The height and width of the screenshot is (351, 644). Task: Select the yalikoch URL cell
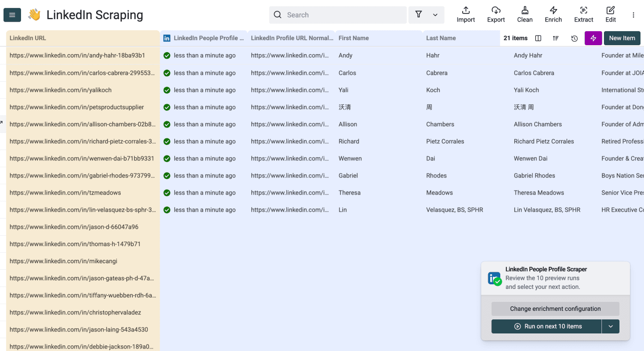click(x=83, y=90)
